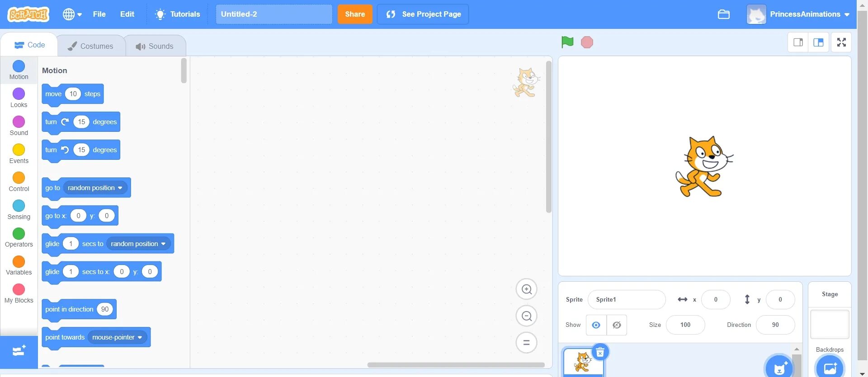This screenshot has height=377, width=868.
Task: Select the Stage backdrop thumbnail
Action: (830, 324)
